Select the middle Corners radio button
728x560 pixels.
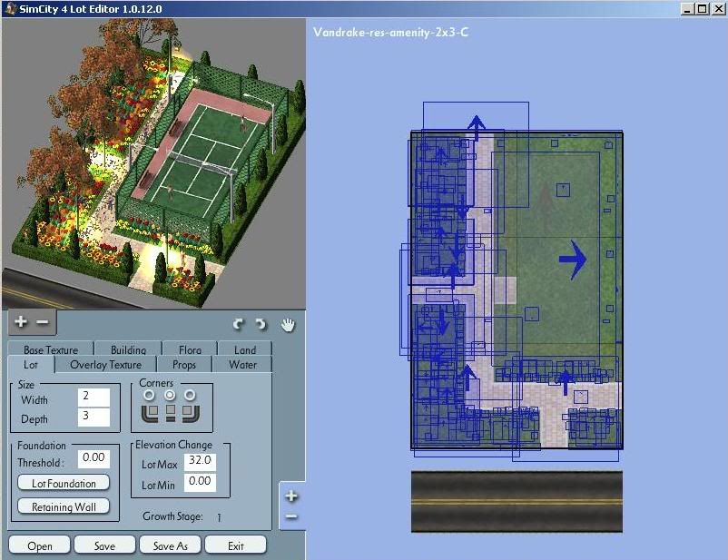point(170,395)
